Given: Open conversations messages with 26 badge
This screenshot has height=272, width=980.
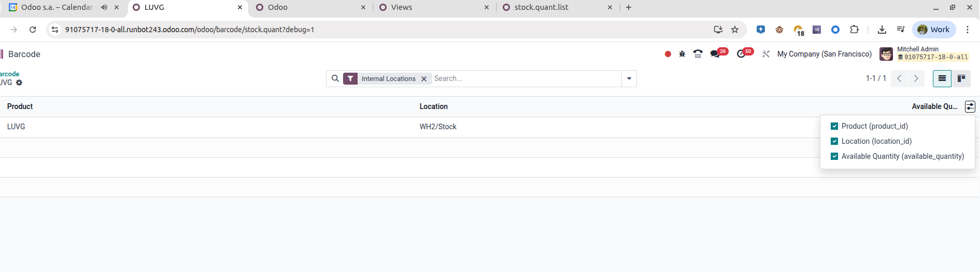Looking at the screenshot, I should coord(716,54).
